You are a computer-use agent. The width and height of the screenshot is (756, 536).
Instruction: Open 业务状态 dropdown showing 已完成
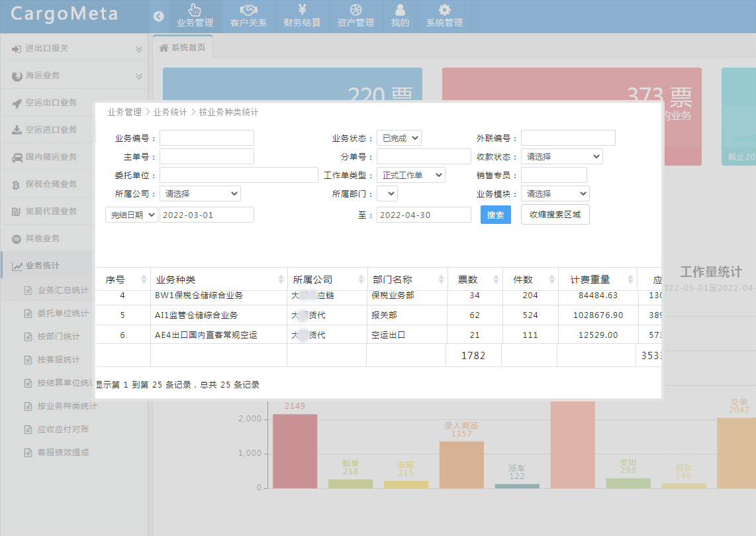[x=399, y=138]
